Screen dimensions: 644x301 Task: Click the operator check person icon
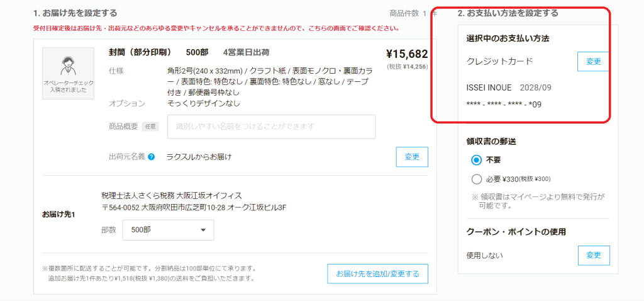[x=68, y=65]
